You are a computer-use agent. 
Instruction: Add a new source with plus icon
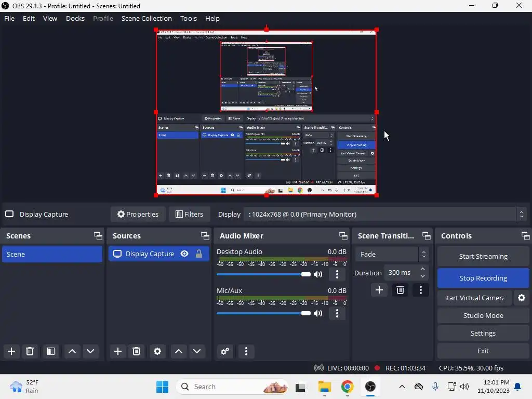click(x=118, y=351)
